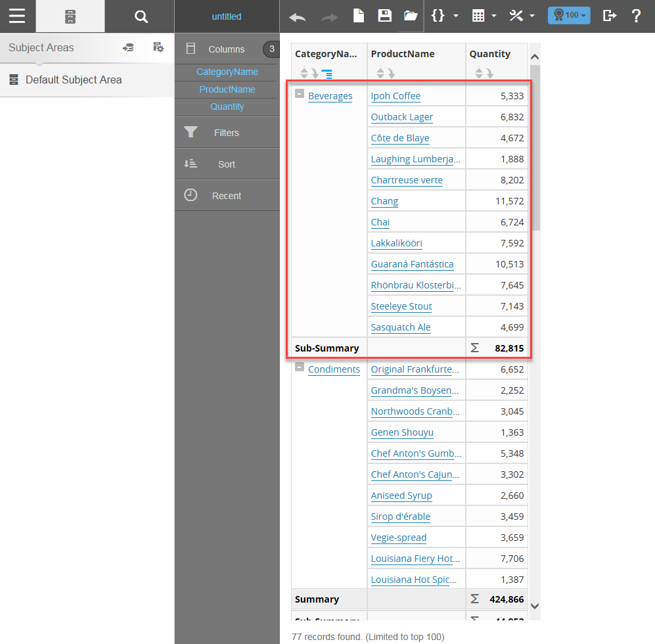Toggle grouping icon on CategoryName column

(x=327, y=73)
